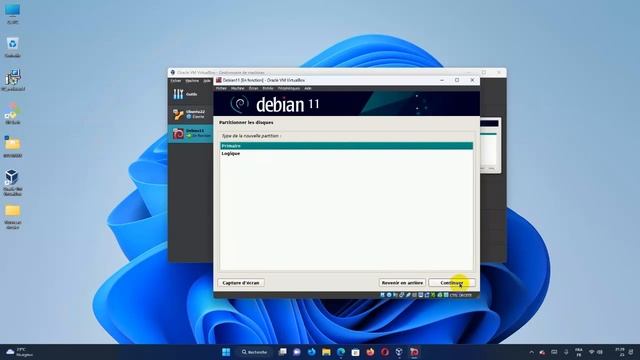This screenshot has height=360, width=640.
Task: Click Capture d'écran button
Action: click(241, 282)
